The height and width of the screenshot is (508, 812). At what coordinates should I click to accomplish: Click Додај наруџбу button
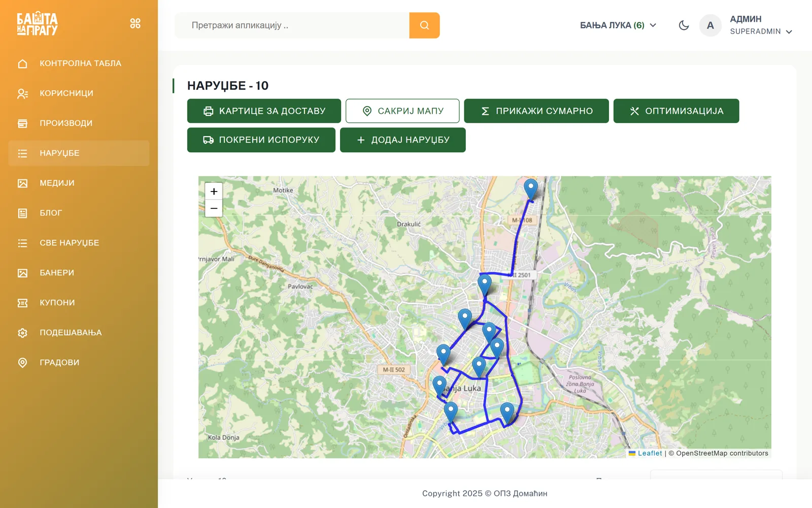tap(403, 140)
